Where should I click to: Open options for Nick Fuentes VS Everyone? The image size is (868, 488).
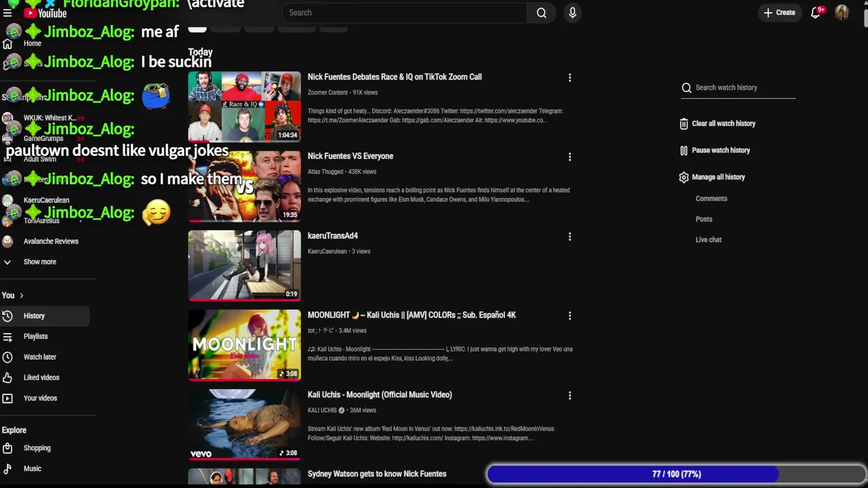570,157
